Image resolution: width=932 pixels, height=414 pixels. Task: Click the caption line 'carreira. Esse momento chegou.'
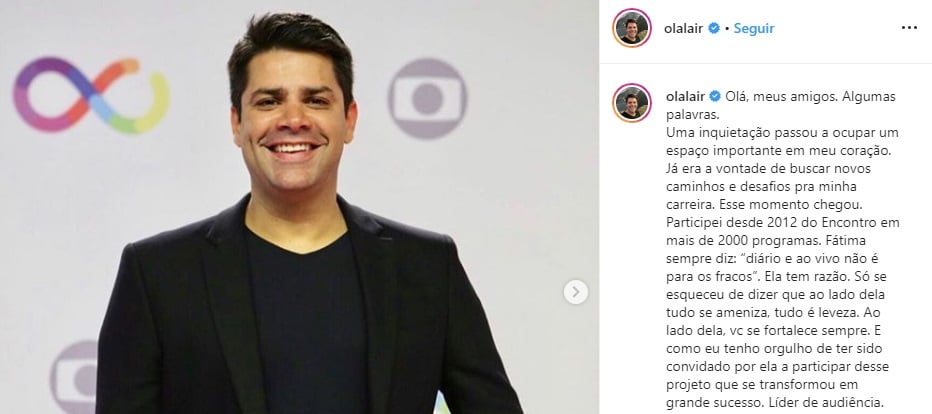(764, 205)
